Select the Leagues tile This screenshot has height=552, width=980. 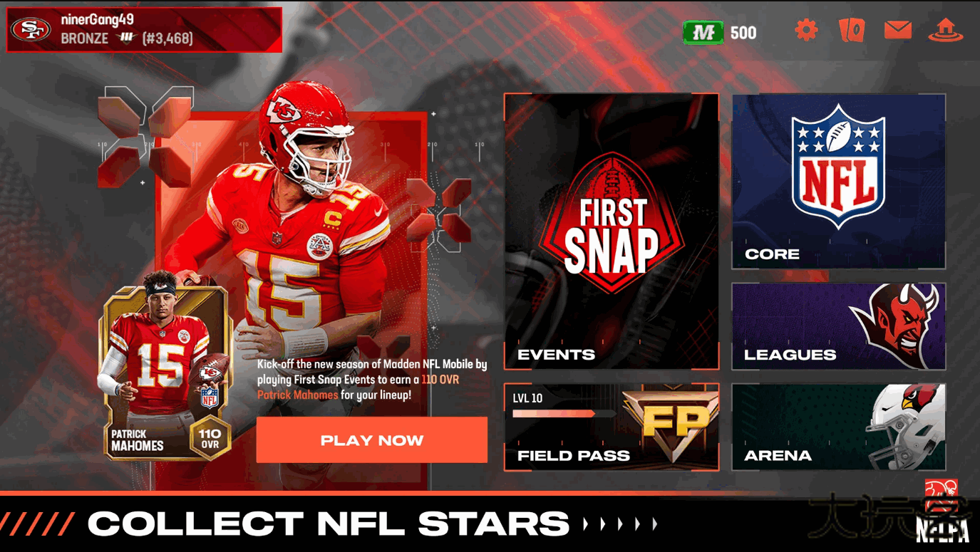pos(839,327)
